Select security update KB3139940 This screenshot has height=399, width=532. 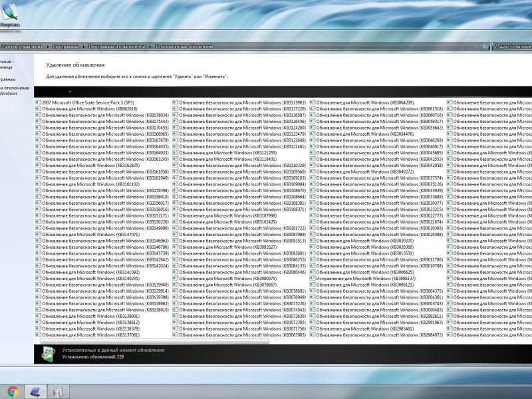coord(102,285)
